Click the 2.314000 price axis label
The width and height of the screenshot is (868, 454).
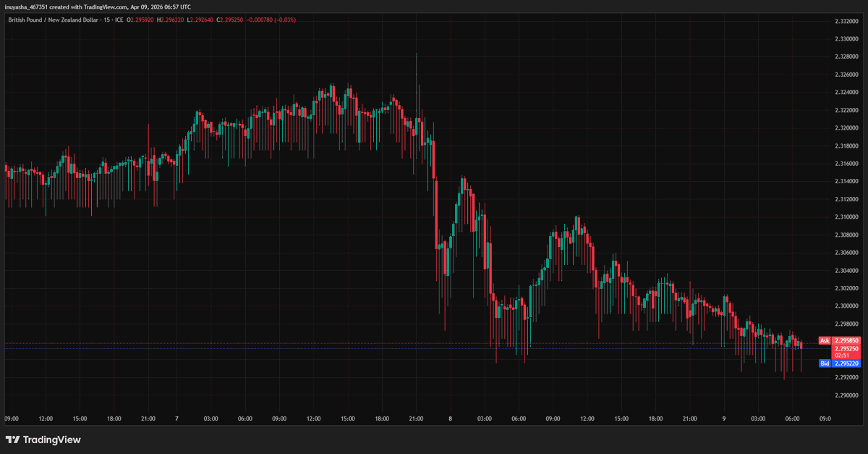pos(846,181)
